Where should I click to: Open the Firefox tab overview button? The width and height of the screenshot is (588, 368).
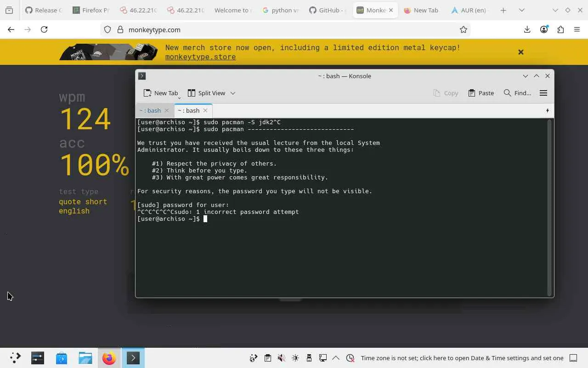9,10
